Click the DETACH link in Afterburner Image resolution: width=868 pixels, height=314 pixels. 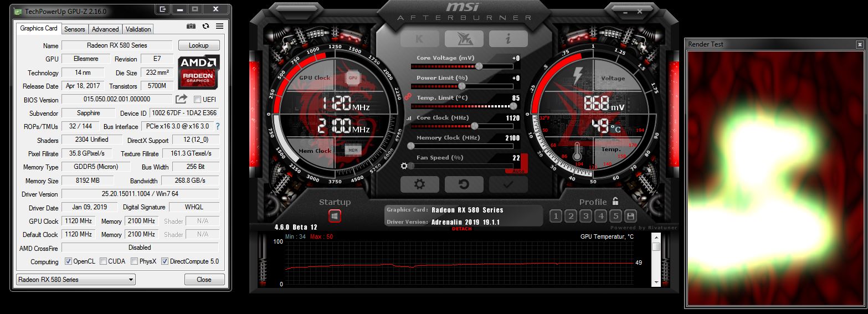(x=462, y=229)
